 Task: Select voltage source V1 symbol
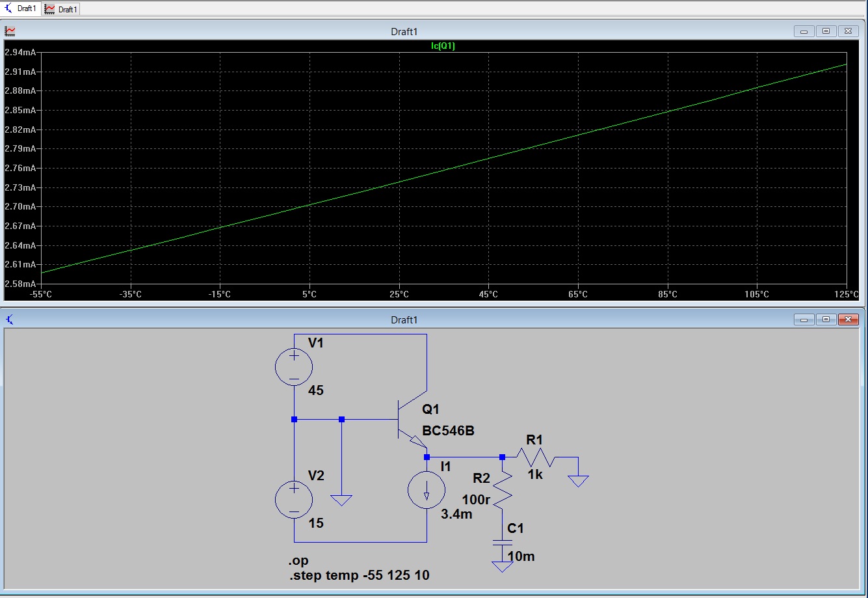pyautogui.click(x=294, y=366)
